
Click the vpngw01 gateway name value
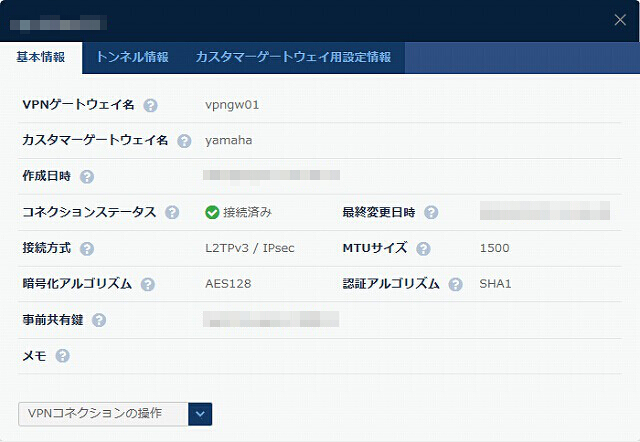click(232, 105)
